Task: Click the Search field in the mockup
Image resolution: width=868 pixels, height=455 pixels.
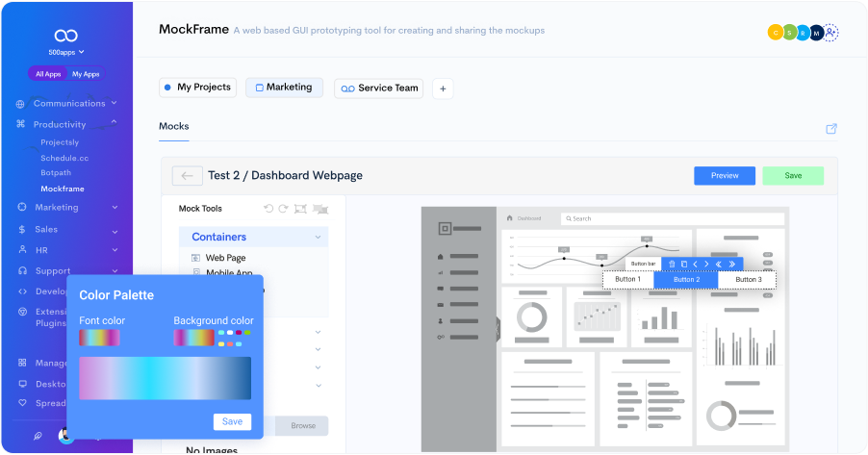Action: click(673, 218)
